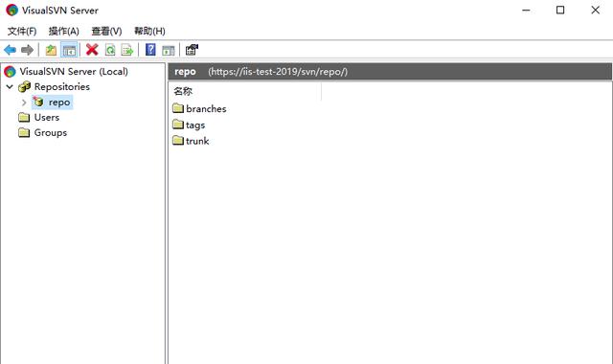Select the Users folder in tree

(x=47, y=117)
